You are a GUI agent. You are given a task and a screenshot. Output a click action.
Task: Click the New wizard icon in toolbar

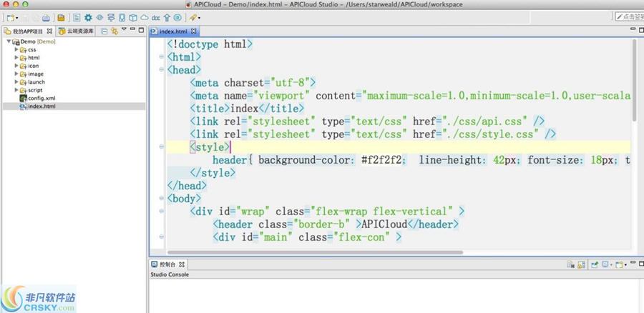click(x=11, y=18)
